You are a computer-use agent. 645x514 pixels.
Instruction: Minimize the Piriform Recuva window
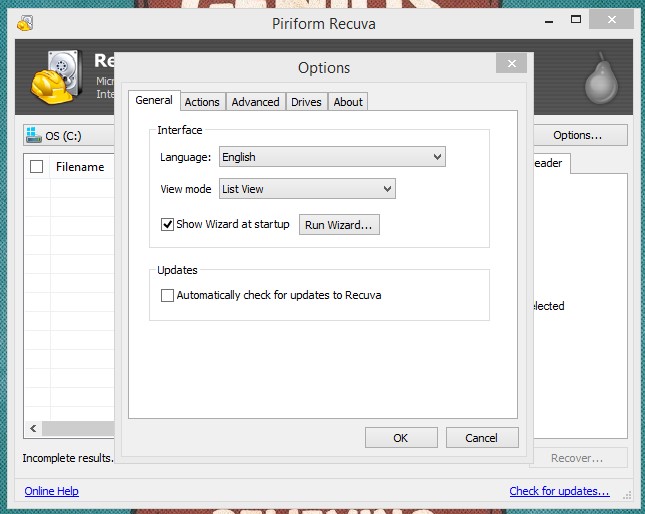coord(549,21)
